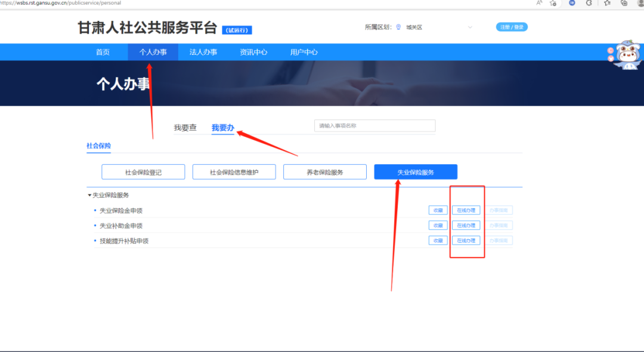Go to 法人办事 in navigation bar
Viewport: 644px width, 352px height.
[203, 52]
